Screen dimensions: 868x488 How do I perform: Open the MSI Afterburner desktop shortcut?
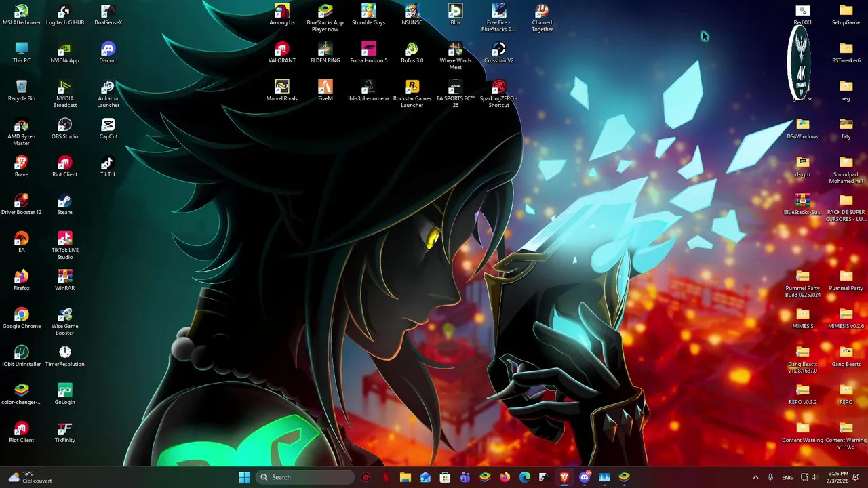tap(22, 15)
